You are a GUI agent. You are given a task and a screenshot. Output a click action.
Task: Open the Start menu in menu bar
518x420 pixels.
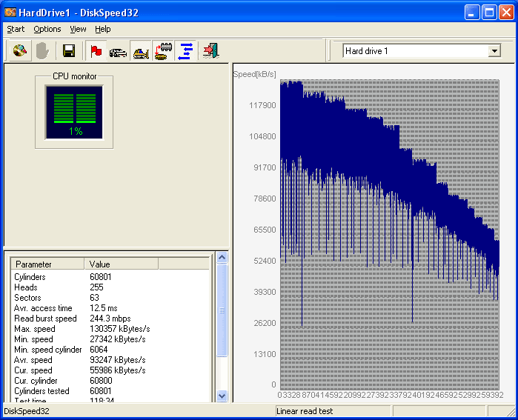pos(16,29)
